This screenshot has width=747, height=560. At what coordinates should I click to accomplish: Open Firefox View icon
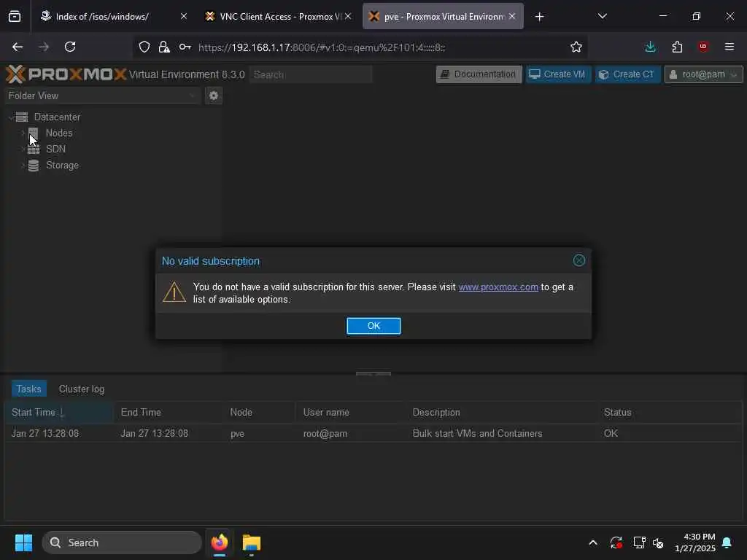(15, 17)
